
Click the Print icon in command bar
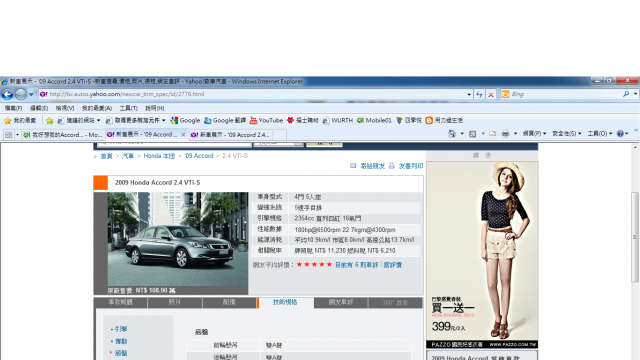click(x=505, y=133)
